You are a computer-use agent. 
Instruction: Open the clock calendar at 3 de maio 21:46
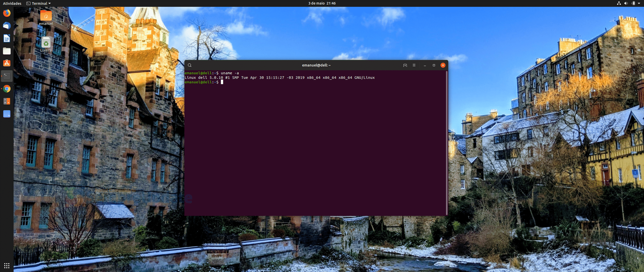322,3
